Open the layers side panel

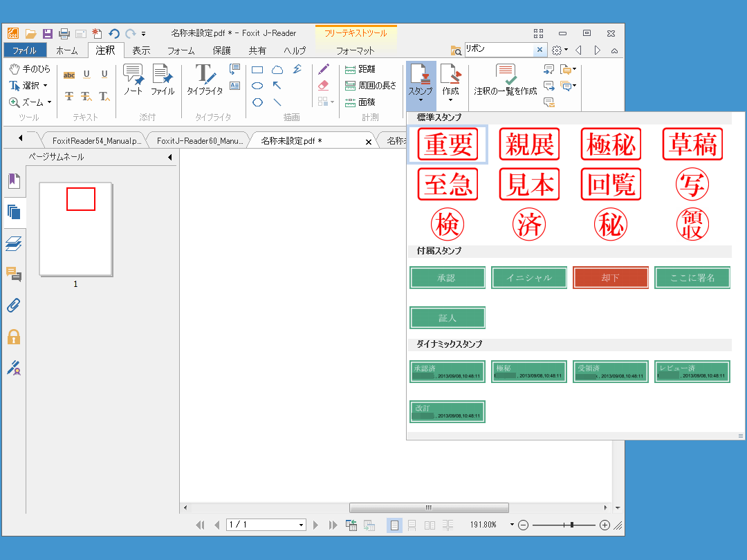tap(15, 243)
